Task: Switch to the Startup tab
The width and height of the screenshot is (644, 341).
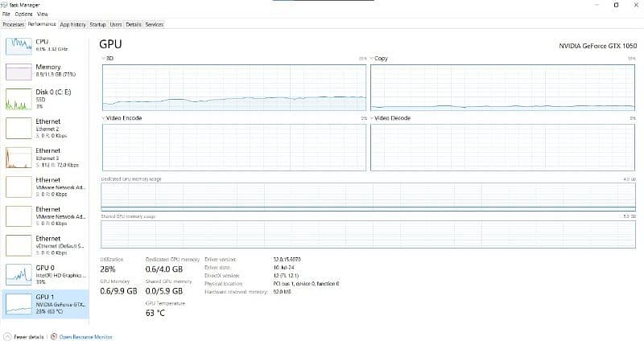Action: [97, 24]
